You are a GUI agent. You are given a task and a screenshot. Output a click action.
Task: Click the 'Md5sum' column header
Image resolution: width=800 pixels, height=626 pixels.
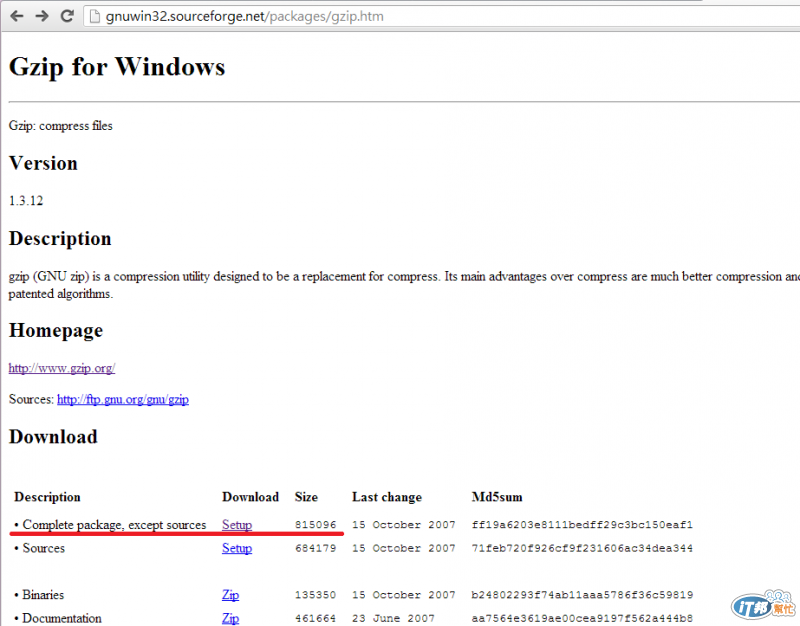click(497, 497)
